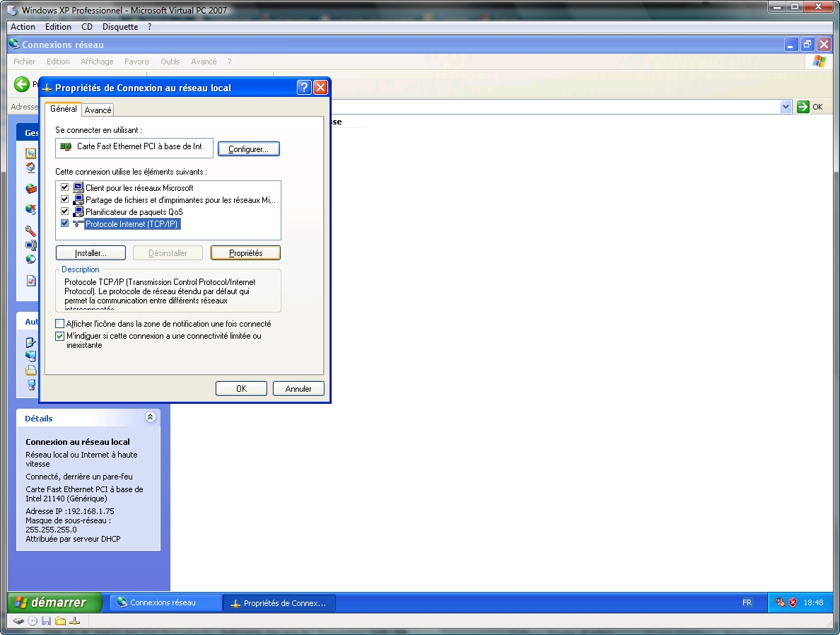This screenshot has height=635, width=840.
Task: Click the house network setup sidebar icon
Action: point(31,168)
